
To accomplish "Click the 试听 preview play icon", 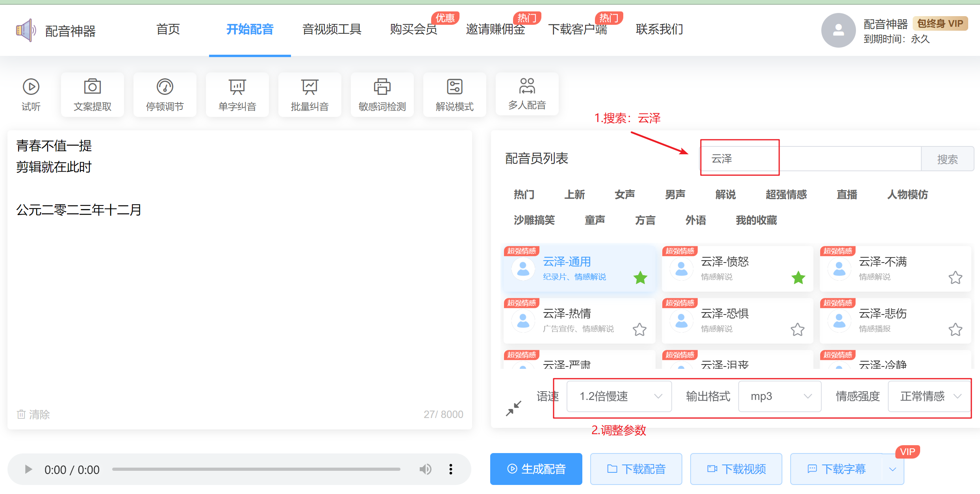I will coord(31,87).
